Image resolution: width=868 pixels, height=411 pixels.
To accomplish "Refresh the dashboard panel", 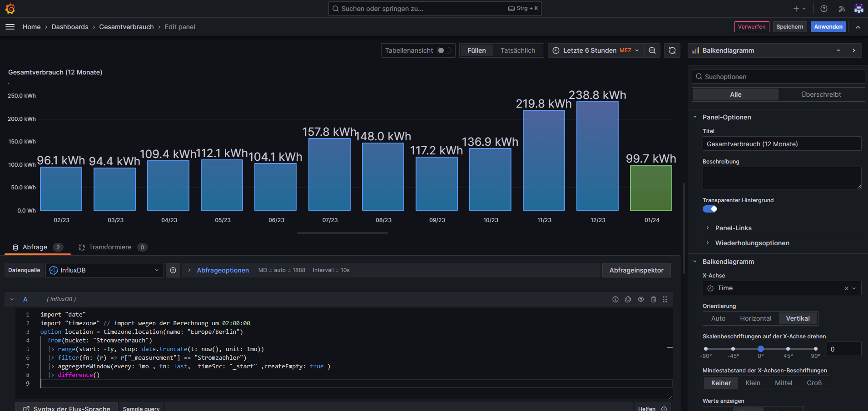I will point(672,50).
